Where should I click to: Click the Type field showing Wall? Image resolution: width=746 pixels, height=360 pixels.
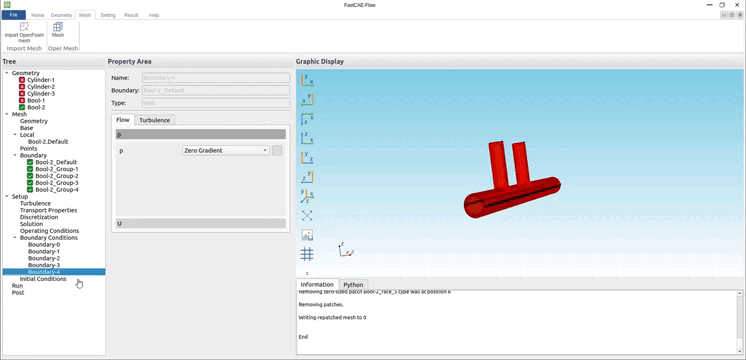coord(216,103)
